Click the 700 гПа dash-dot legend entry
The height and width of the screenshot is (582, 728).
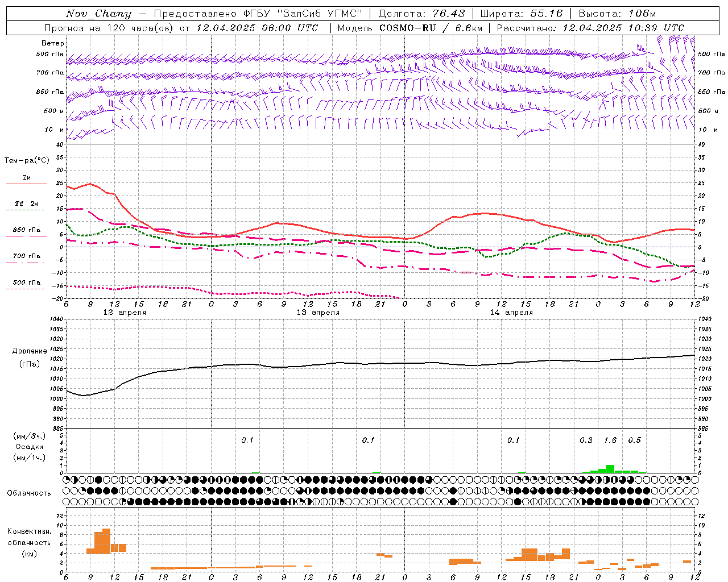point(26,259)
